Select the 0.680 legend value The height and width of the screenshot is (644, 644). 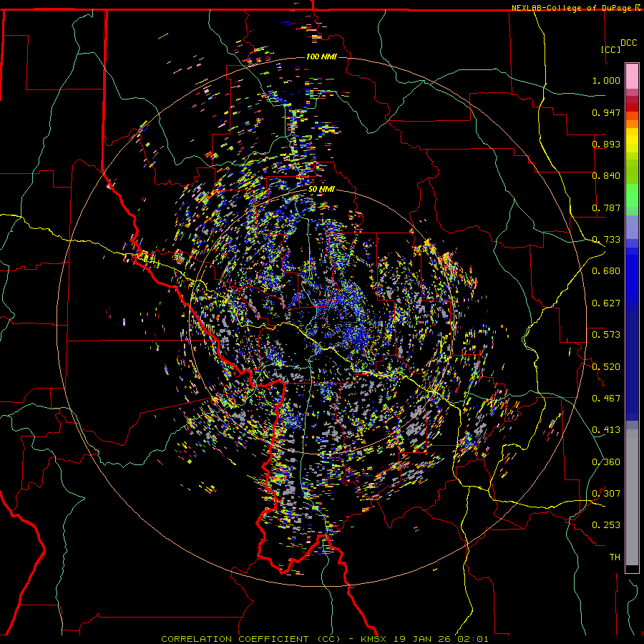tap(606, 271)
